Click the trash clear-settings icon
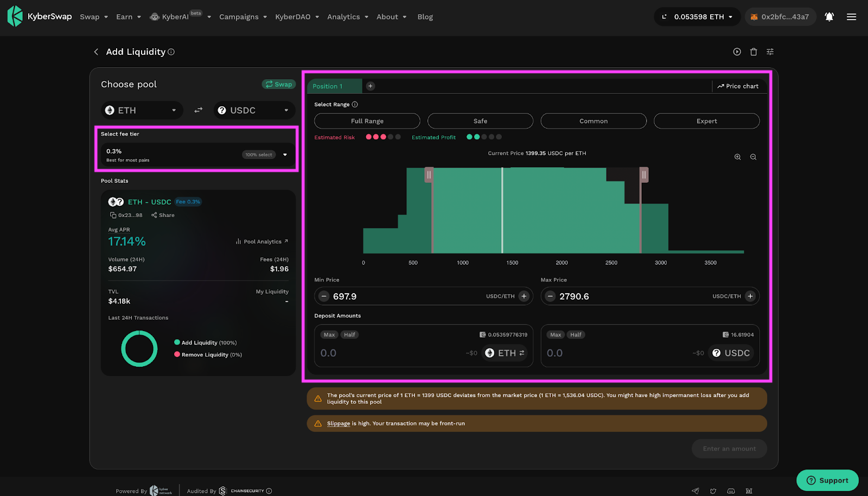868x496 pixels. (x=754, y=52)
